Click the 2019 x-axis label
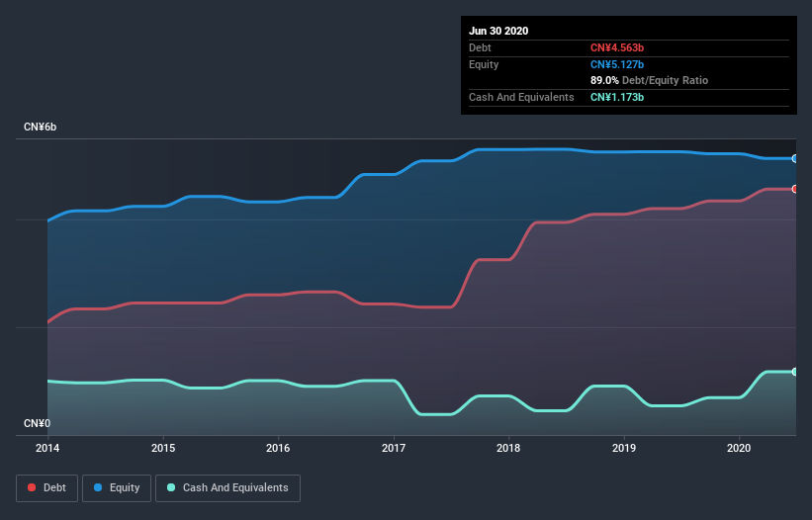The height and width of the screenshot is (520, 812). (624, 448)
